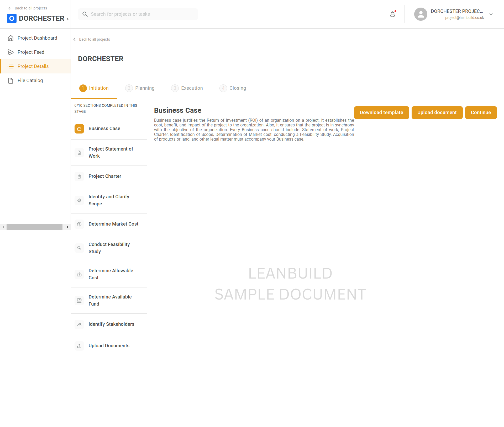Click right arrow of sidebar scrollbar
Screen dimensions: 504x427
click(x=67, y=227)
